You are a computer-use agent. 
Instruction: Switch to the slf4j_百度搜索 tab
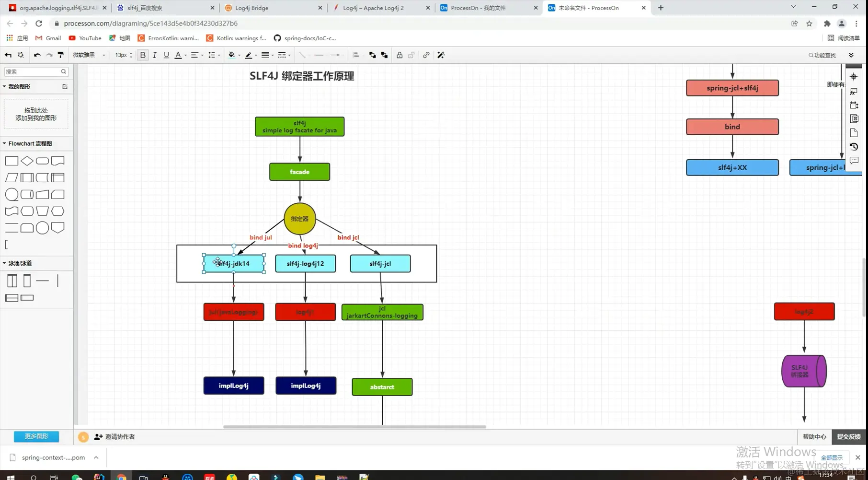165,8
